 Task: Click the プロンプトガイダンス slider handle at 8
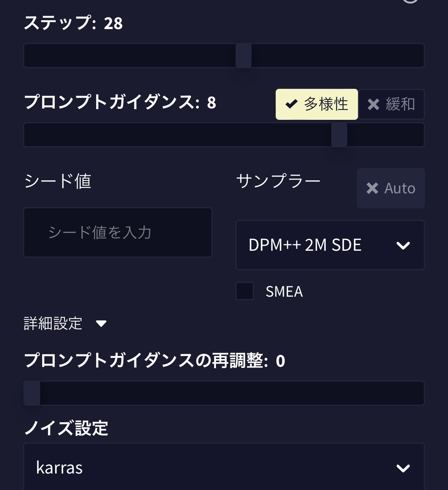pos(339,135)
